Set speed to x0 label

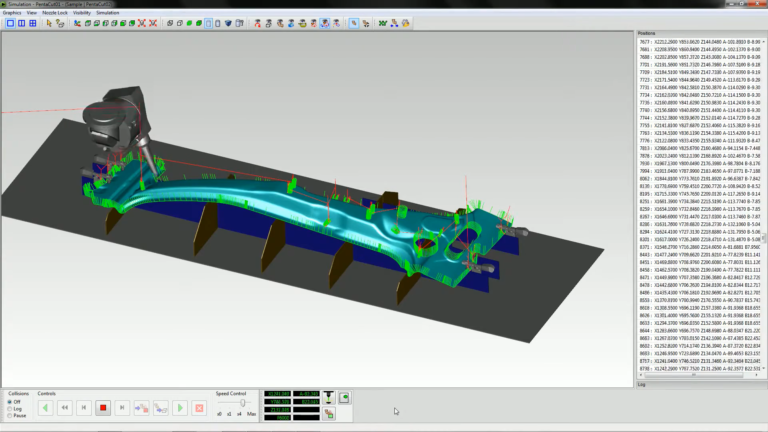click(219, 414)
